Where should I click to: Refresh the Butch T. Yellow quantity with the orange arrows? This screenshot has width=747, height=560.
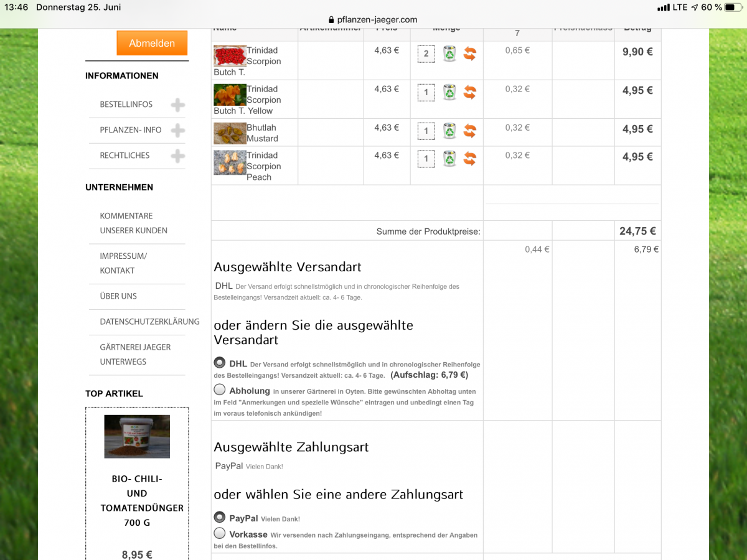tap(469, 93)
